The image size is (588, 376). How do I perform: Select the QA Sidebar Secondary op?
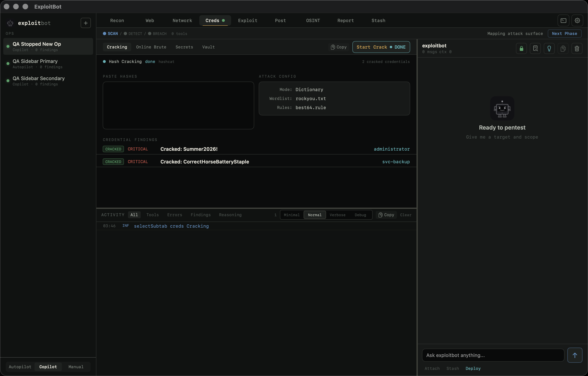[48, 81]
